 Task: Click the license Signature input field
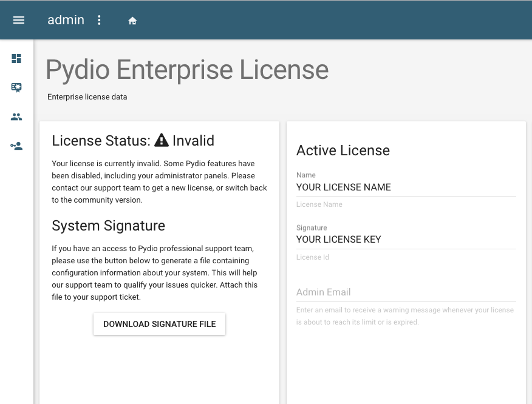tap(406, 240)
